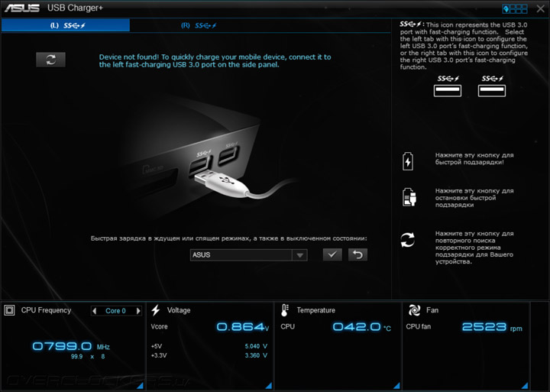550x392 pixels.
Task: Open the ASUS charging mode dropdown
Action: tap(248, 254)
